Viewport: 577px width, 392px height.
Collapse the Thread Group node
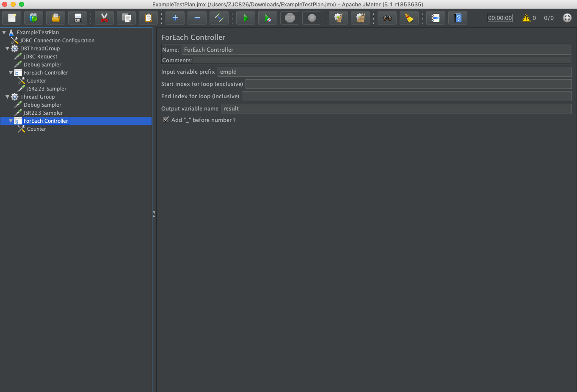pyautogui.click(x=7, y=97)
